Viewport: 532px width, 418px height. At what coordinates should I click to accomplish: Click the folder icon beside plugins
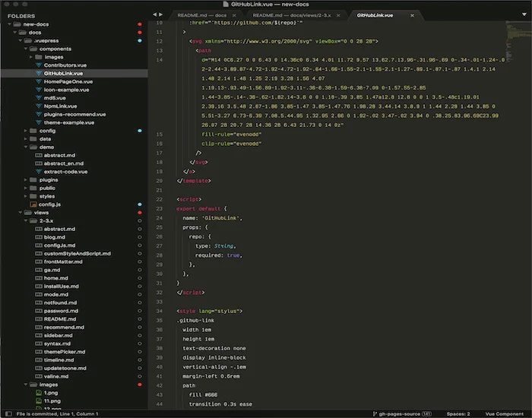pyautogui.click(x=33, y=180)
